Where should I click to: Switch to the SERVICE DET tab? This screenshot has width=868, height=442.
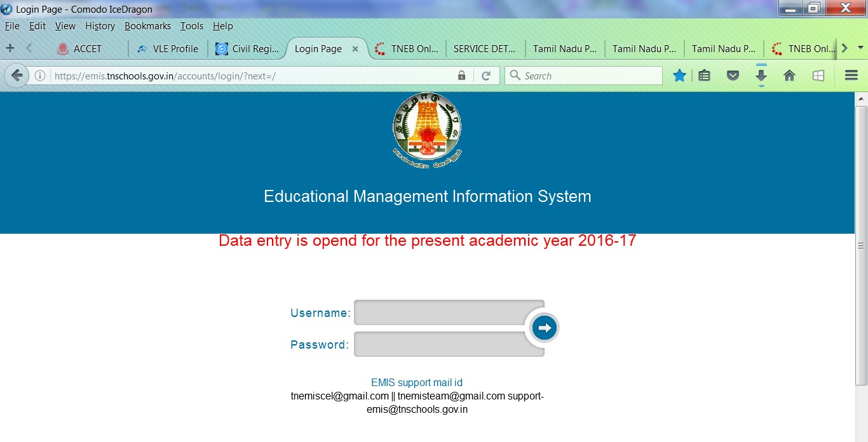tap(485, 48)
